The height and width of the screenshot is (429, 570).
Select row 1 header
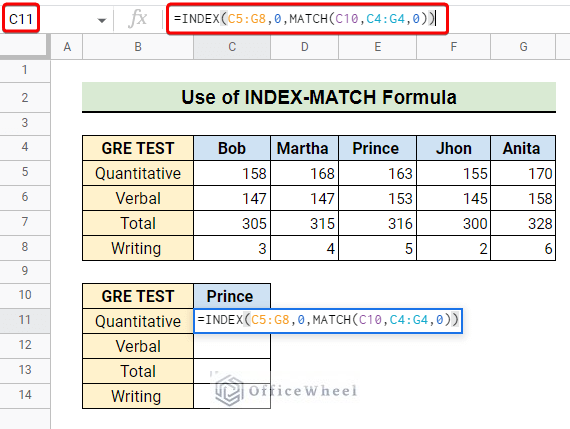(x=25, y=70)
